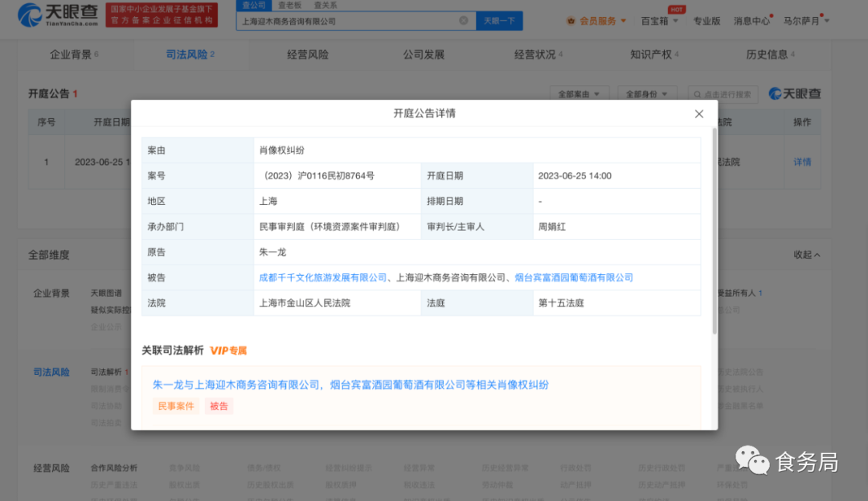Click 民事审判庭（环境资源案件审判庭） department text
Image resolution: width=868 pixels, height=501 pixels.
tap(330, 227)
